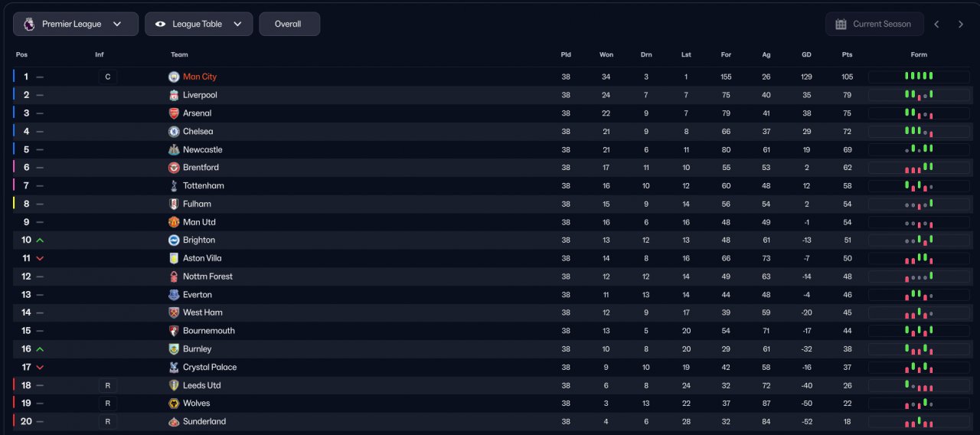Expand the League Table view dropdown
The image size is (980, 435).
pos(199,24)
